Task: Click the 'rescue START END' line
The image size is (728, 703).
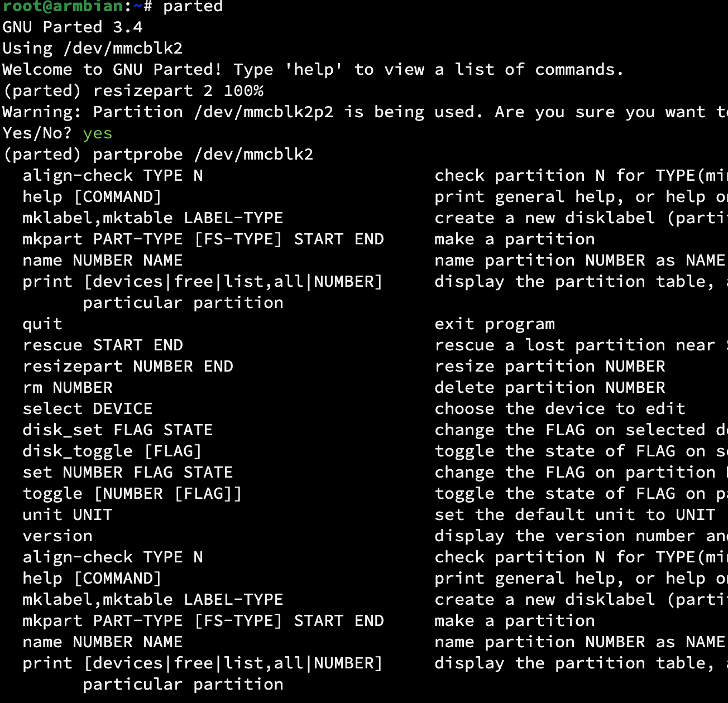Action: coord(103,345)
